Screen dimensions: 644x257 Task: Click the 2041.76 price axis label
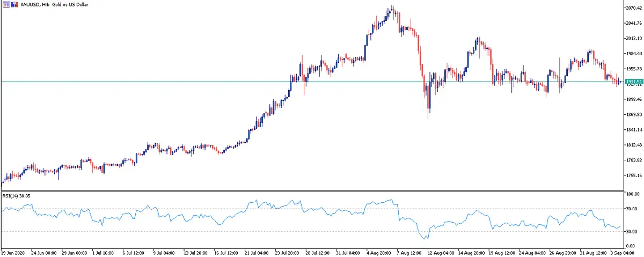(634, 23)
